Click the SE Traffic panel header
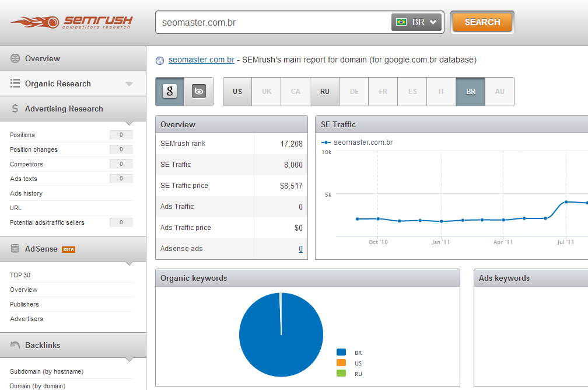Viewport: 588px width, 390px height. tap(452, 124)
